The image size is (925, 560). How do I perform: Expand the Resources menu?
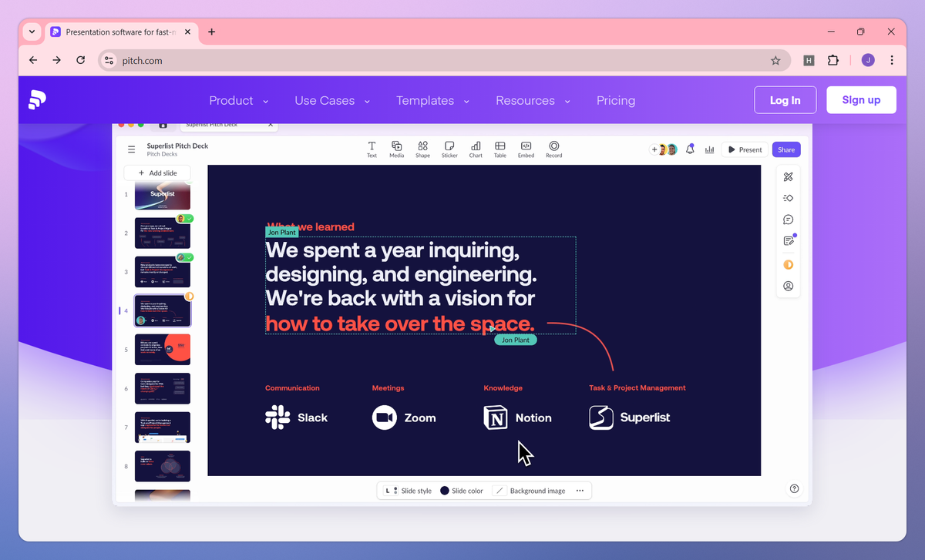pos(533,100)
